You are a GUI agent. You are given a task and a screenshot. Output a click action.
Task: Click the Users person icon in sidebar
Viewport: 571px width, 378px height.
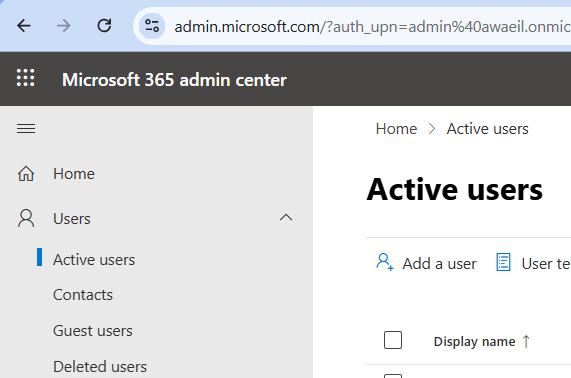pos(26,218)
